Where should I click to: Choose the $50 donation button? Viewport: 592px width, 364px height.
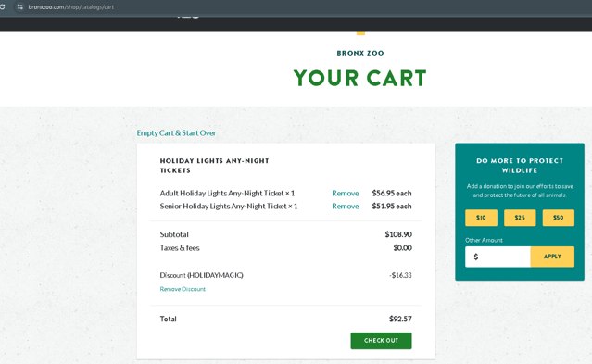click(559, 218)
